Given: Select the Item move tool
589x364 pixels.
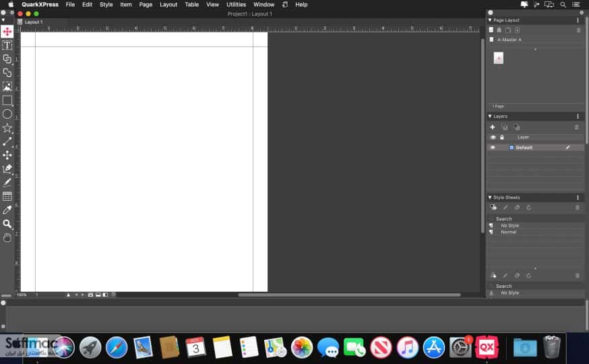Looking at the screenshot, I should [7, 31].
